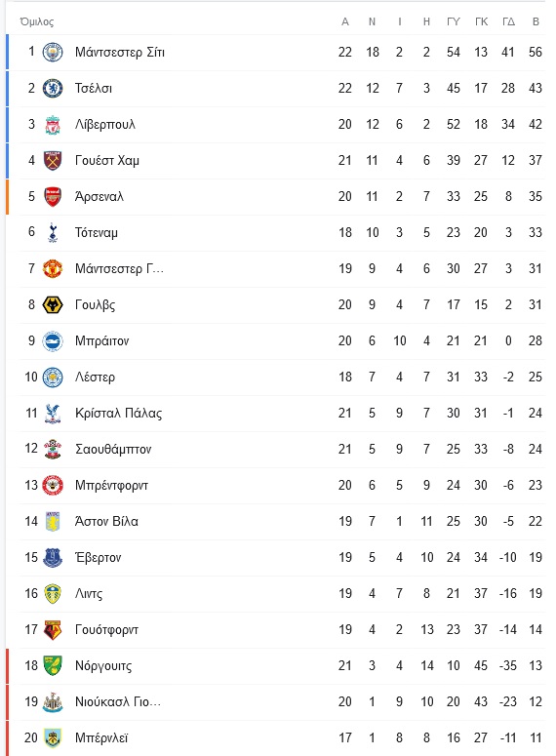Click the Arsenal cannon badge

click(x=53, y=197)
